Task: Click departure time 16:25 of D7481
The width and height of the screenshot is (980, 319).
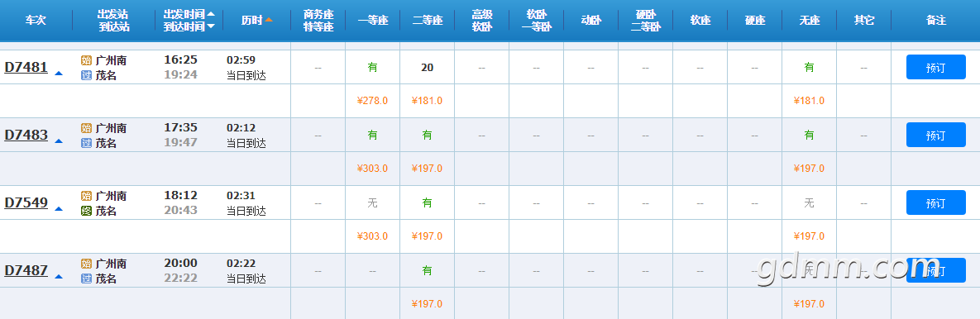Action: tap(180, 60)
